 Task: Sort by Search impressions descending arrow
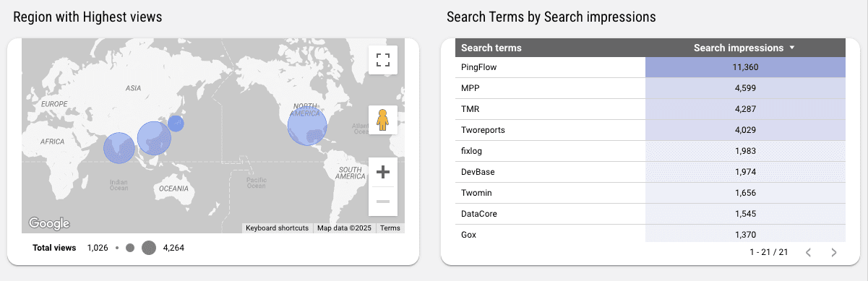click(x=792, y=48)
